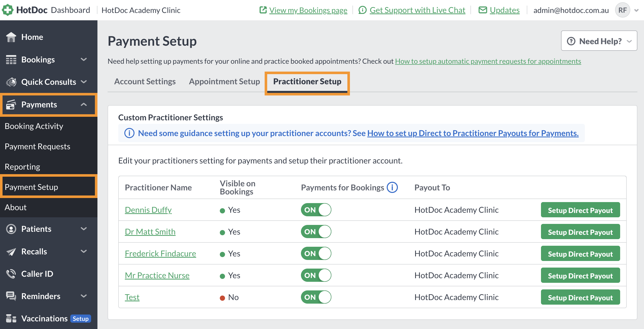Screen dimensions: 644x329
Task: Click Setup Direct Payout for Frederick Findacure
Action: 580,254
